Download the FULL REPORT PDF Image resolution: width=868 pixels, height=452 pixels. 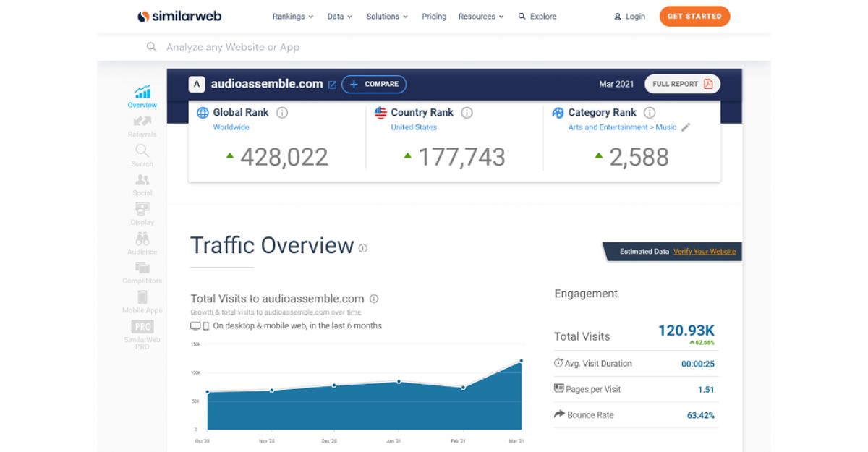click(x=682, y=84)
